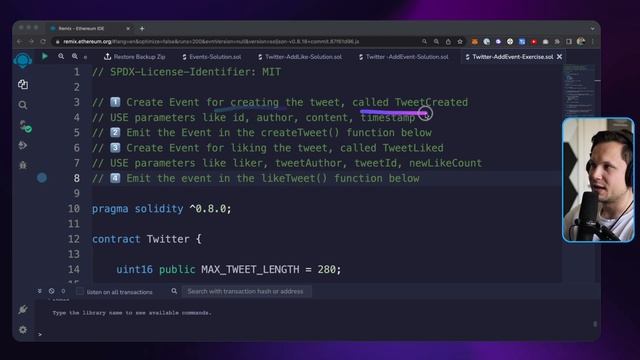Click the word 'TweetCreated' on line 3
640x360 pixels.
tap(431, 102)
